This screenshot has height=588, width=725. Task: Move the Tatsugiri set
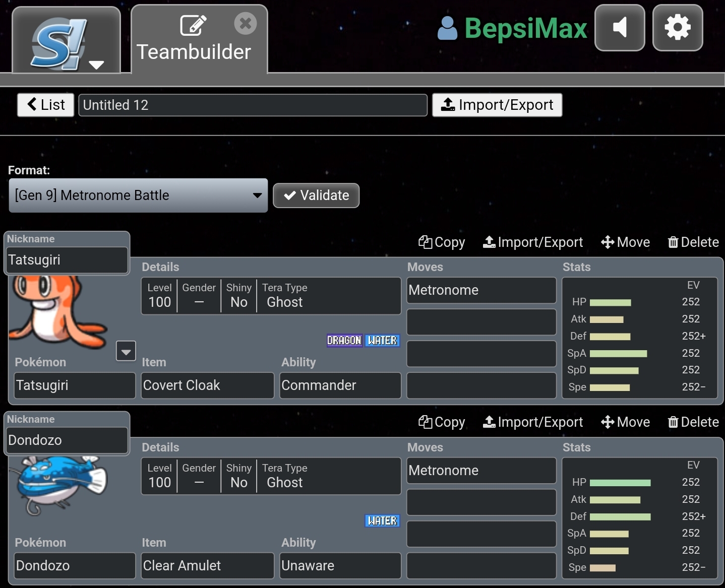point(625,242)
